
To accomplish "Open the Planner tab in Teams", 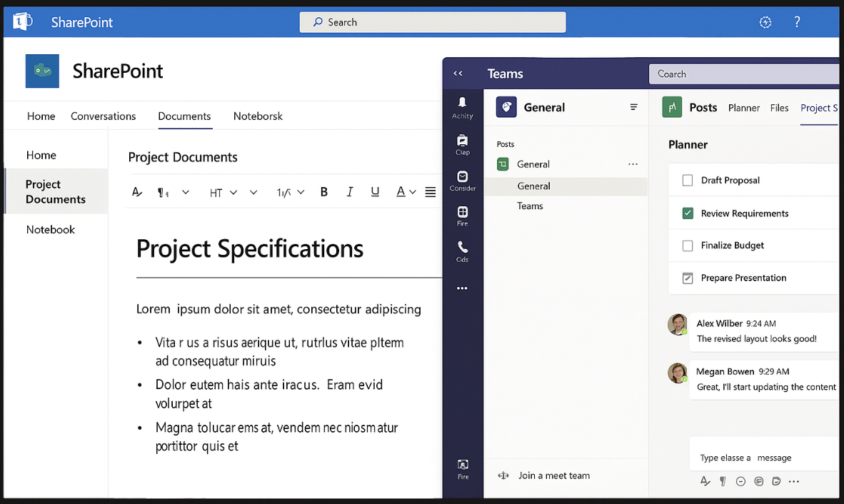I will 744,108.
